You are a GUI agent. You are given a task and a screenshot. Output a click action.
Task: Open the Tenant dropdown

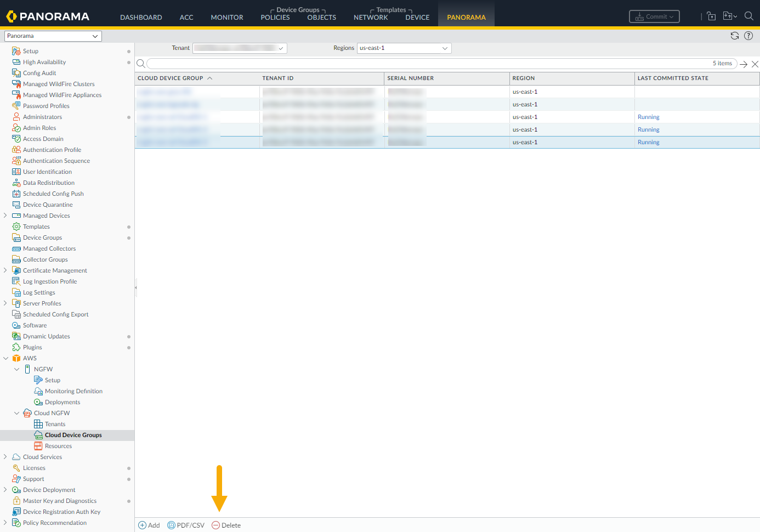click(240, 48)
